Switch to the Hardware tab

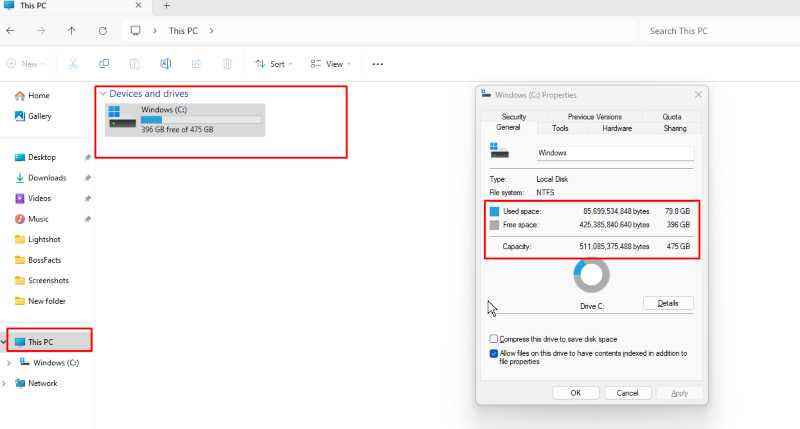coord(617,128)
